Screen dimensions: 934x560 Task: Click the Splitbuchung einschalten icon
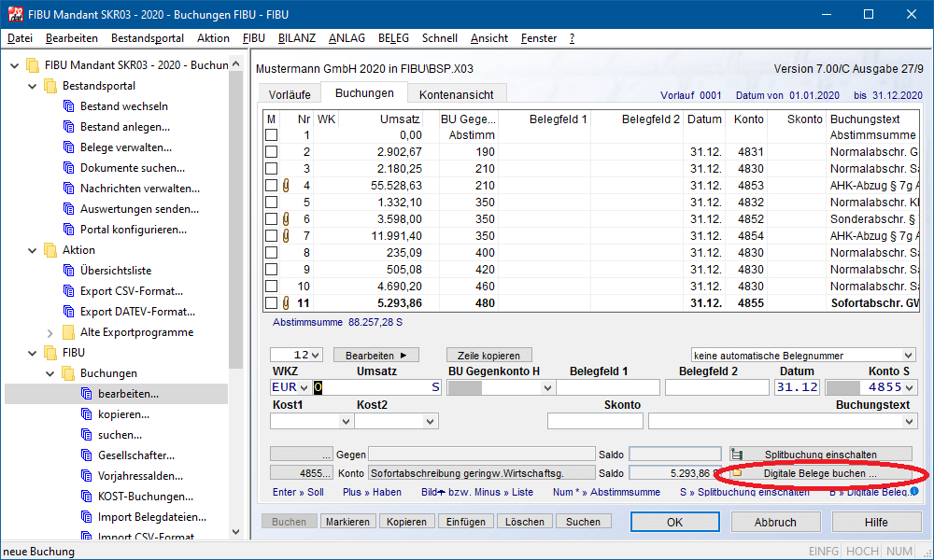click(737, 454)
